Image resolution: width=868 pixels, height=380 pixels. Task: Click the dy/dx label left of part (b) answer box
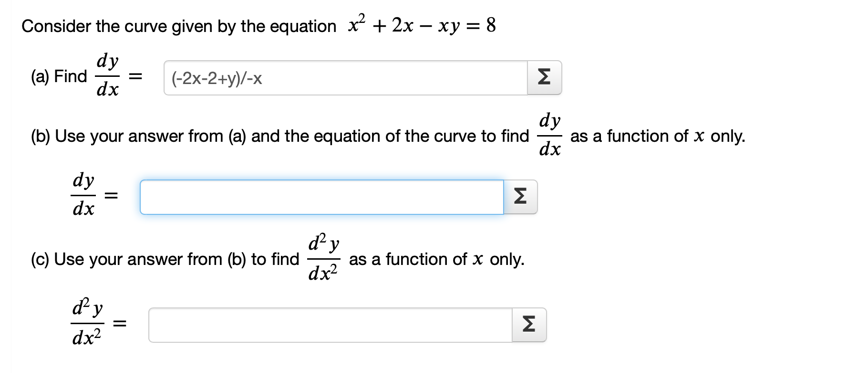point(83,195)
